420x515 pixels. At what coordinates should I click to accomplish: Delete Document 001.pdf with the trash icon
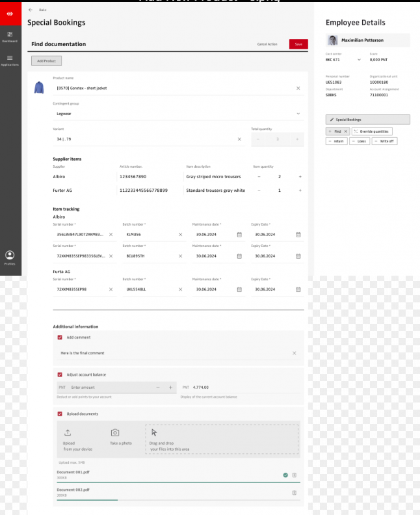pos(294,475)
